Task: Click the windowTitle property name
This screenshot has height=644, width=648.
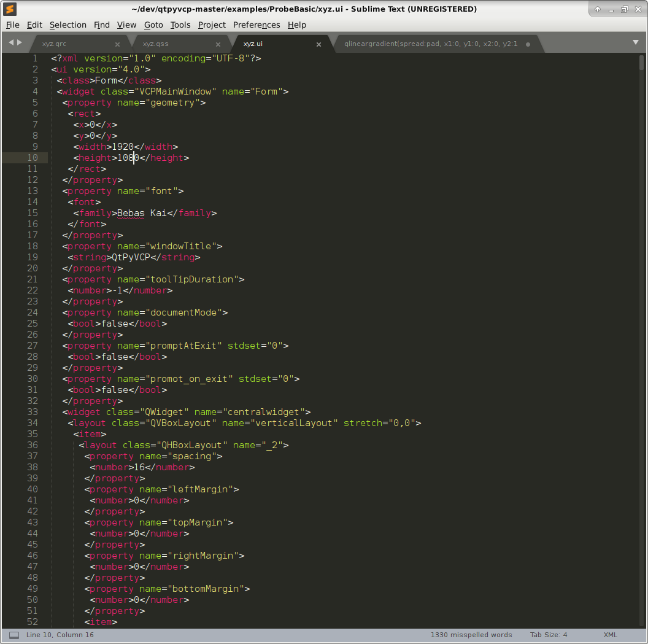Action: pyautogui.click(x=180, y=246)
